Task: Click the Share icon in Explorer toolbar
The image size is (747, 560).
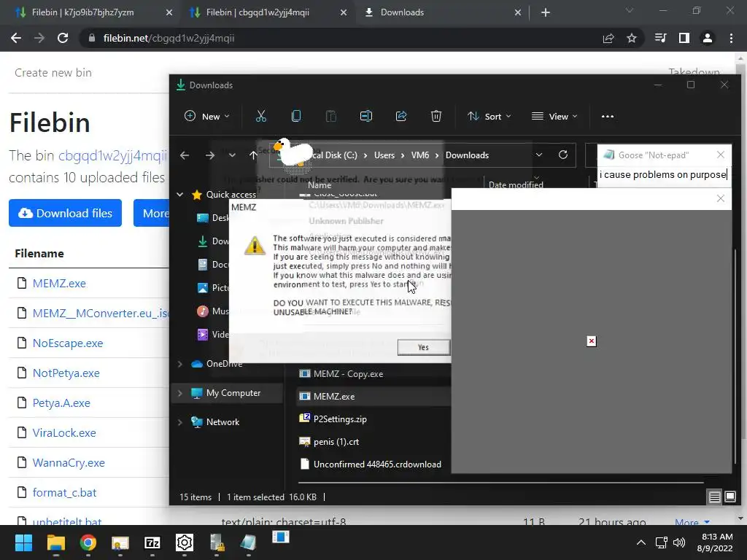Action: [x=401, y=116]
